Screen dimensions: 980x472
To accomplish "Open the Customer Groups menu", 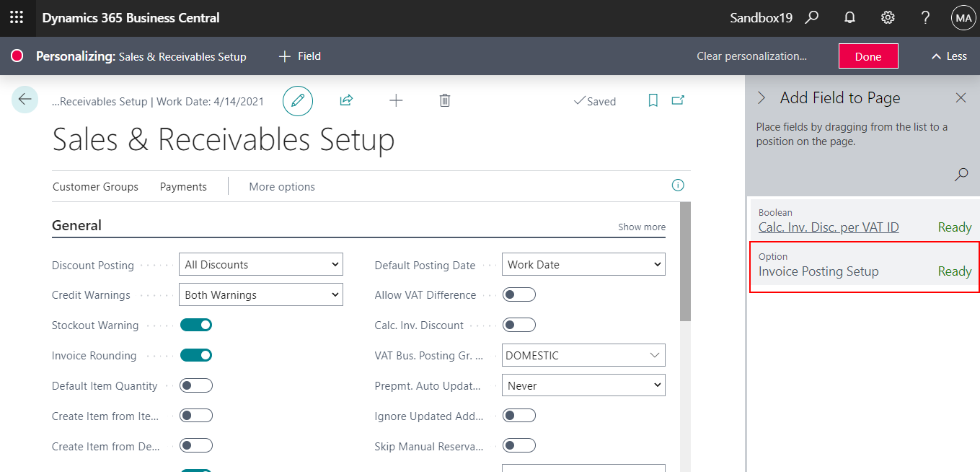I will [x=95, y=187].
